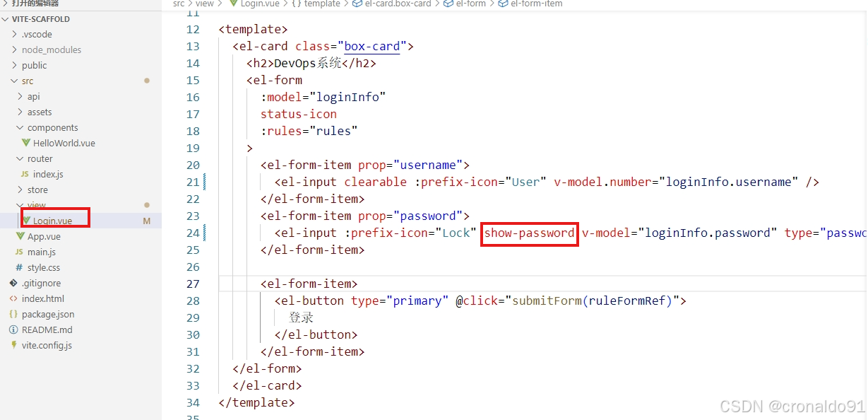The image size is (868, 420).
Task: Click the braces icon beside package.json
Action: pyautogui.click(x=13, y=314)
